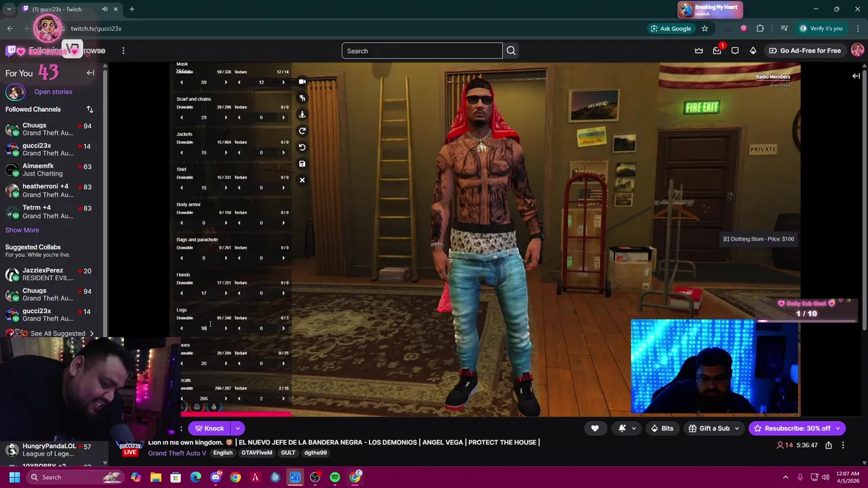868x488 pixels.
Task: Increase Scarf and chains drawable value
Action: (x=226, y=117)
